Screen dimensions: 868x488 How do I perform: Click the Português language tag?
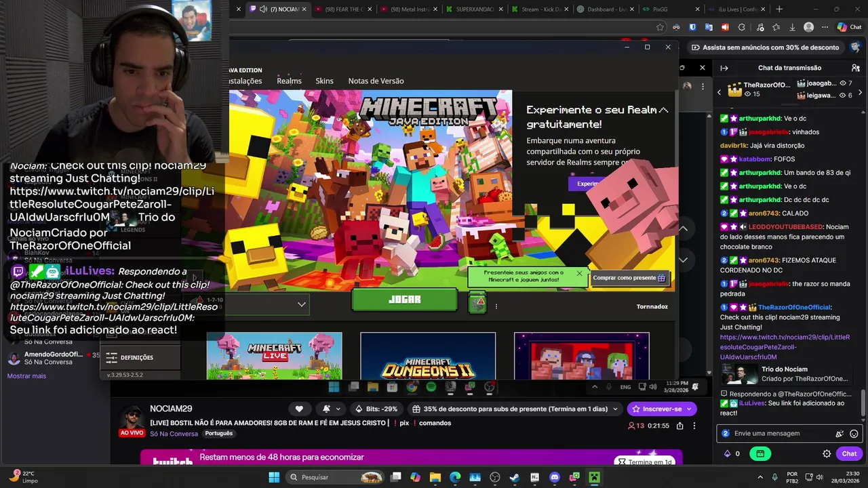[x=219, y=434]
